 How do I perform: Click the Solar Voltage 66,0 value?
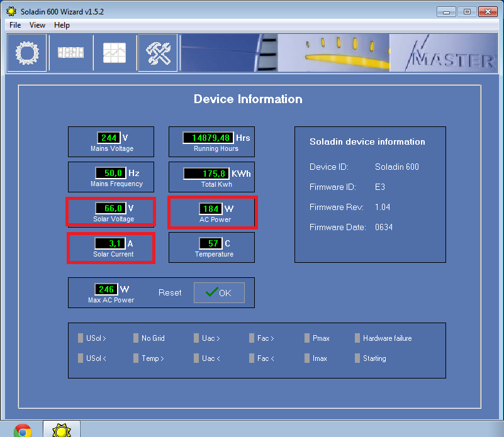111,208
